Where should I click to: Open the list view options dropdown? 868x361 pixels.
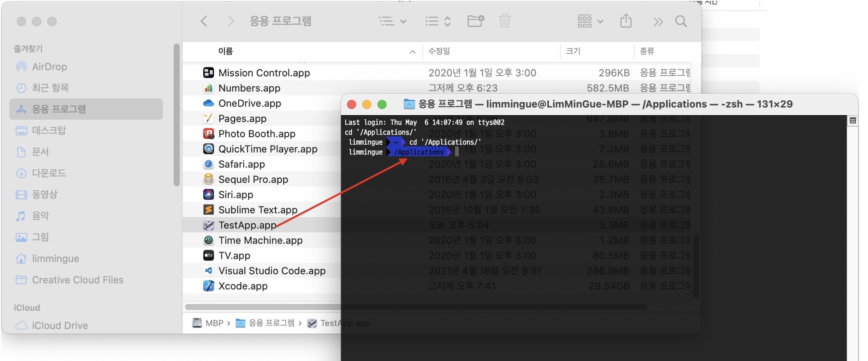[392, 21]
